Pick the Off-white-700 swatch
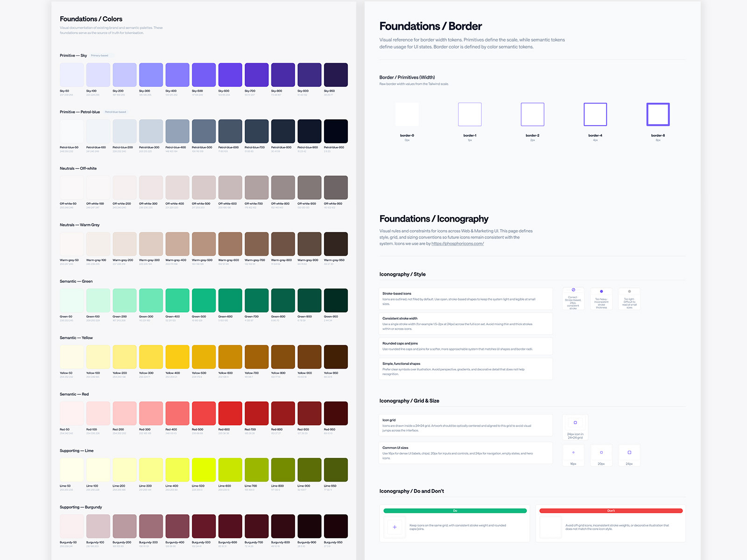This screenshot has height=560, width=747. coord(257,188)
